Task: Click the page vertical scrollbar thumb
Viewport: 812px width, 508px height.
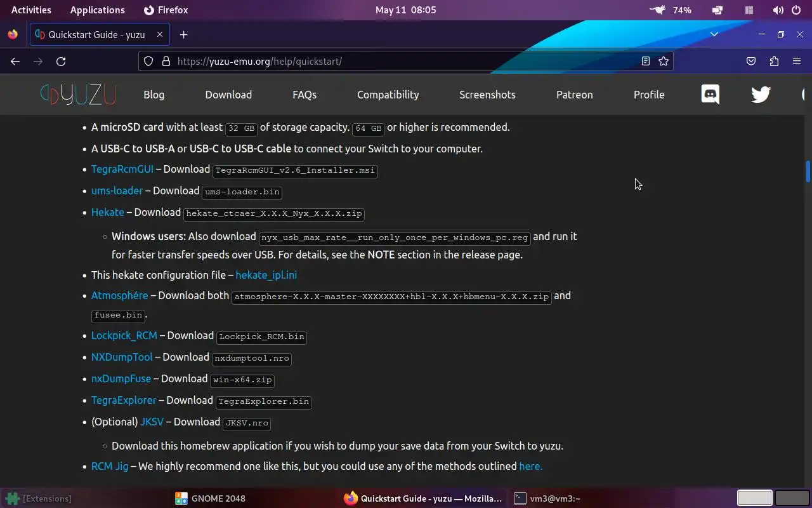Action: [808, 171]
